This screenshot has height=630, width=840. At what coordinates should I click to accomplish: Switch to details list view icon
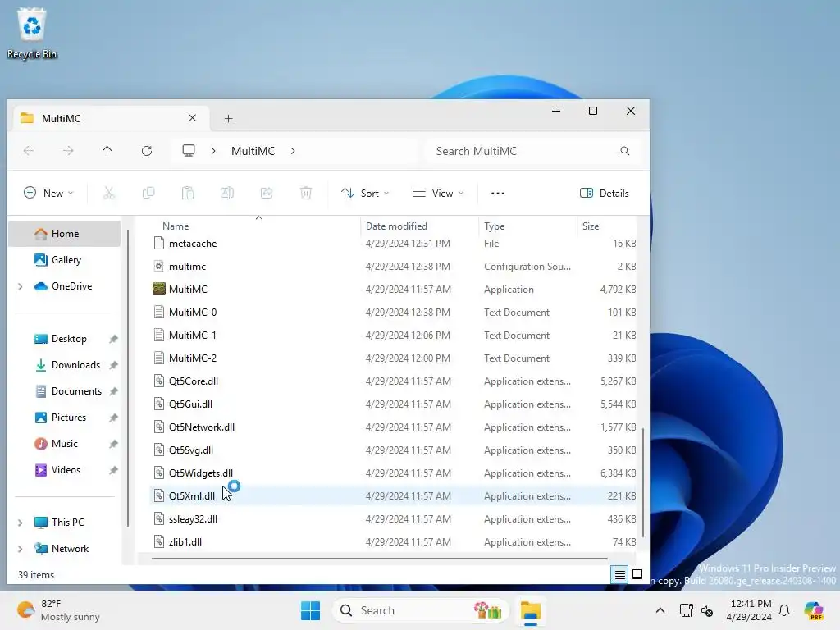(620, 575)
